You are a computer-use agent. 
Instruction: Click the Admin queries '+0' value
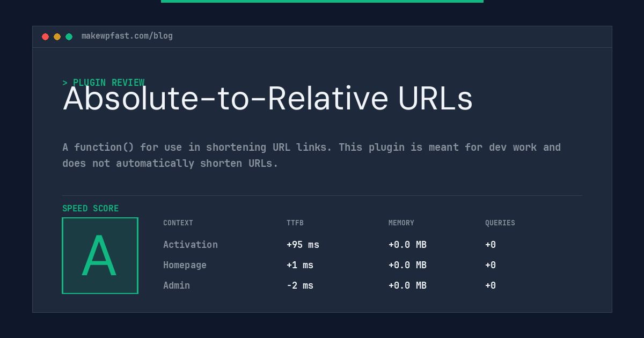491,285
